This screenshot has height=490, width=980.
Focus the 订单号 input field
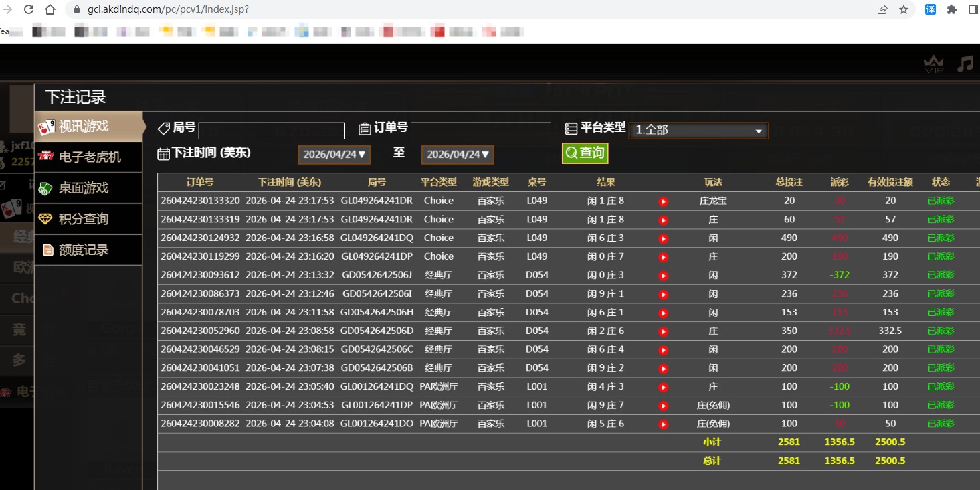[481, 131]
